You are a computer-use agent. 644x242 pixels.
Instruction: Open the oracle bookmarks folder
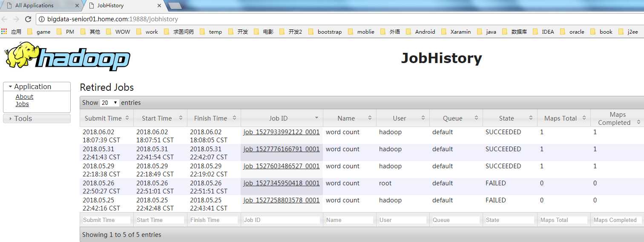pyautogui.click(x=572, y=32)
